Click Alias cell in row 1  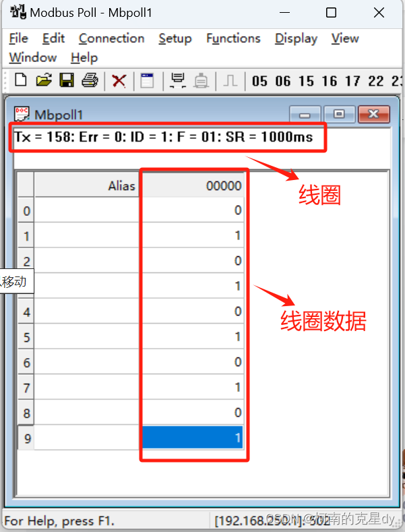coord(87,235)
